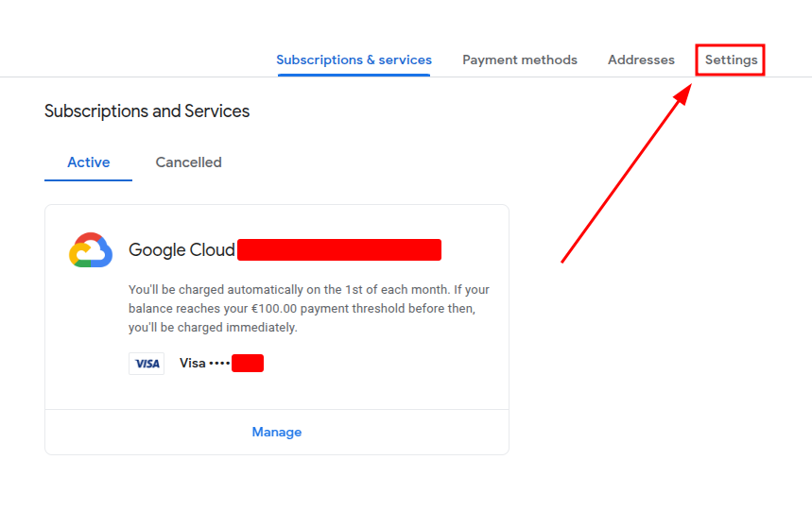Image resolution: width=812 pixels, height=511 pixels.
Task: Open the highlighted Settings tab
Action: click(731, 60)
